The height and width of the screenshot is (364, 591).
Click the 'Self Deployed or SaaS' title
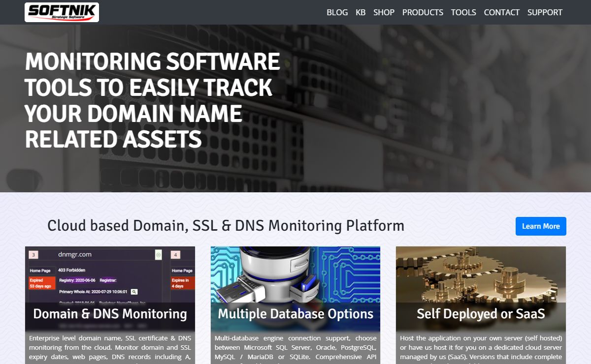(x=481, y=314)
